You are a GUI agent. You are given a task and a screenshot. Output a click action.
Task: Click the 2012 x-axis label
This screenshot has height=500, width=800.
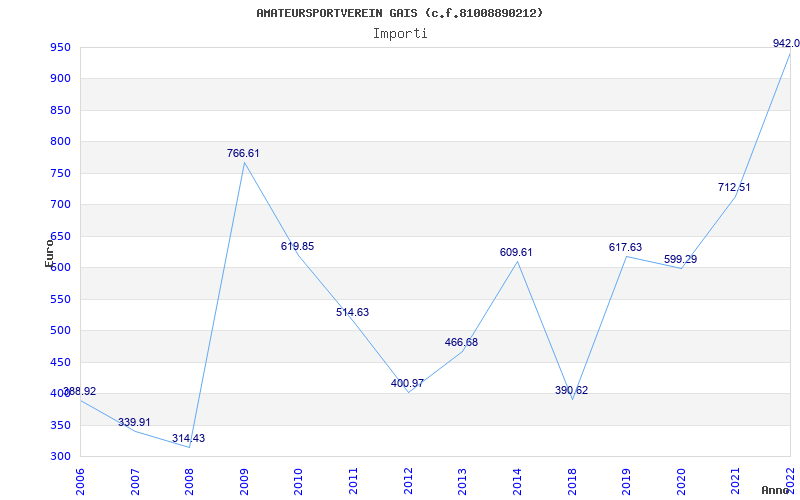[x=408, y=482]
